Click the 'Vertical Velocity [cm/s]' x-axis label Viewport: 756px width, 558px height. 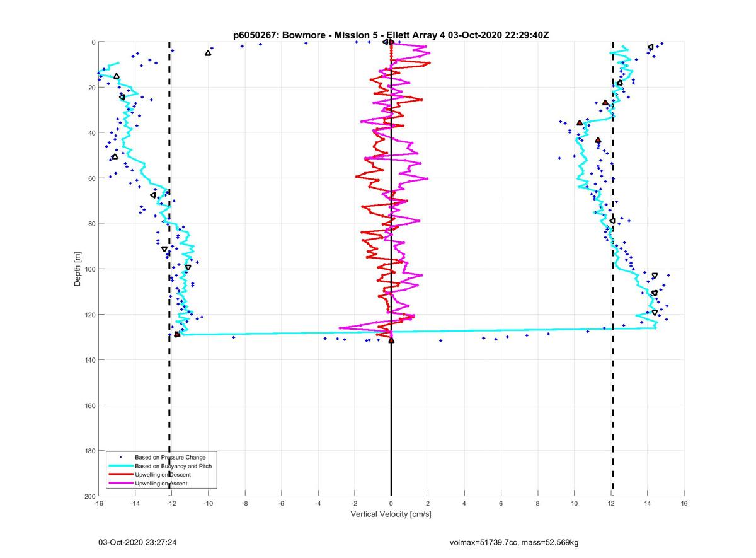pyautogui.click(x=391, y=514)
